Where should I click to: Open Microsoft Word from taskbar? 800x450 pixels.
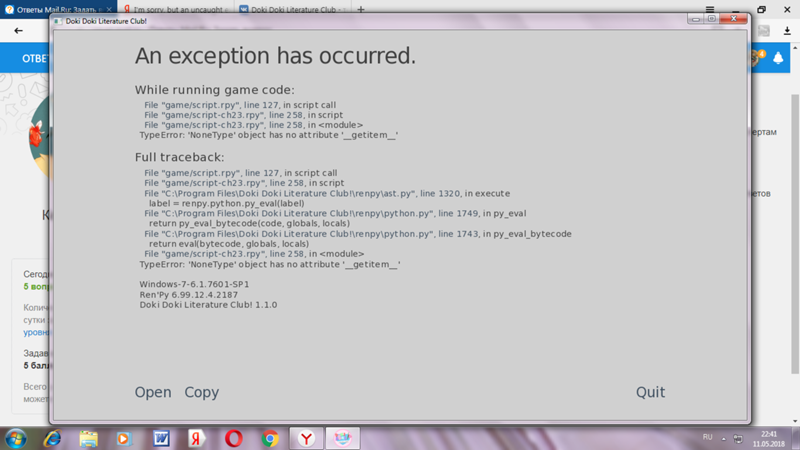click(161, 439)
